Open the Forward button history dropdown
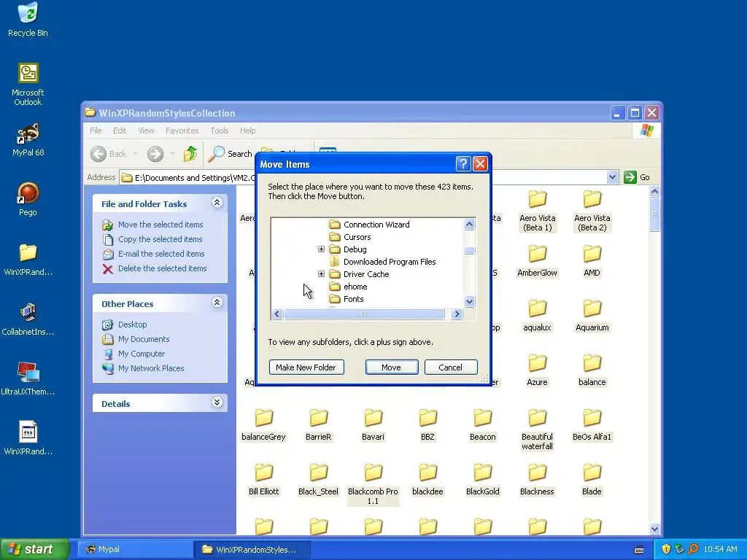Viewport: 747px width, 560px height. tap(172, 154)
